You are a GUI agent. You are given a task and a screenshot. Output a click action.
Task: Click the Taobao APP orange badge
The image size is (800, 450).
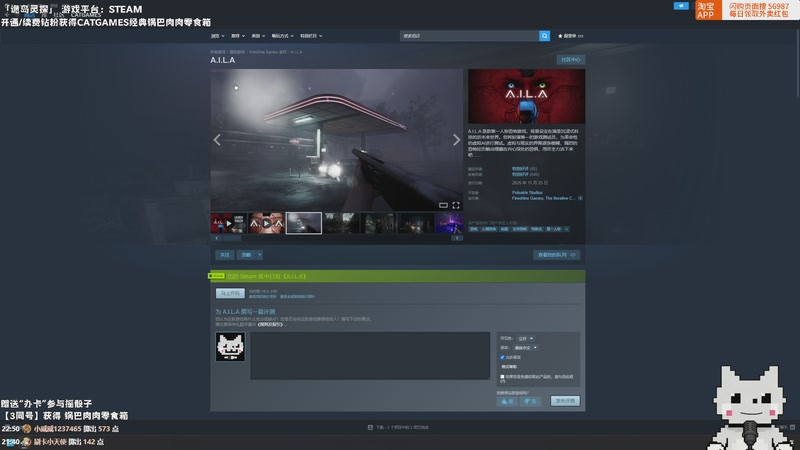pyautogui.click(x=708, y=10)
